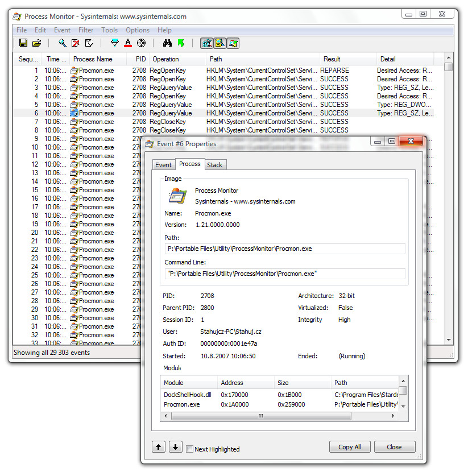Click the module list scroll left arrow
The width and height of the screenshot is (468, 476).
click(x=165, y=416)
